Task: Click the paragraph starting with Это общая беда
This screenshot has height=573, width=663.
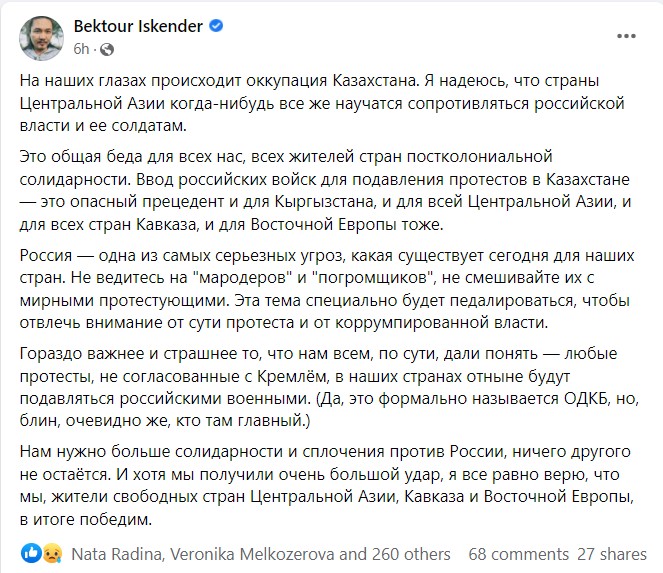Action: pos(325,190)
